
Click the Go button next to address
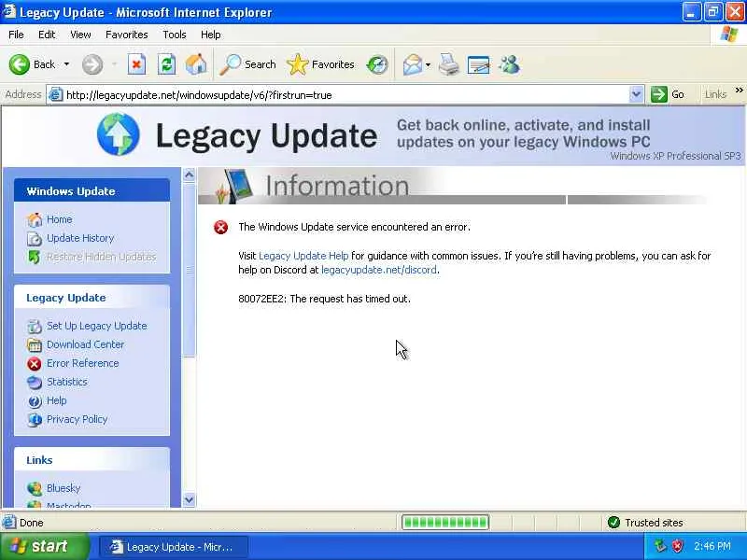point(668,94)
